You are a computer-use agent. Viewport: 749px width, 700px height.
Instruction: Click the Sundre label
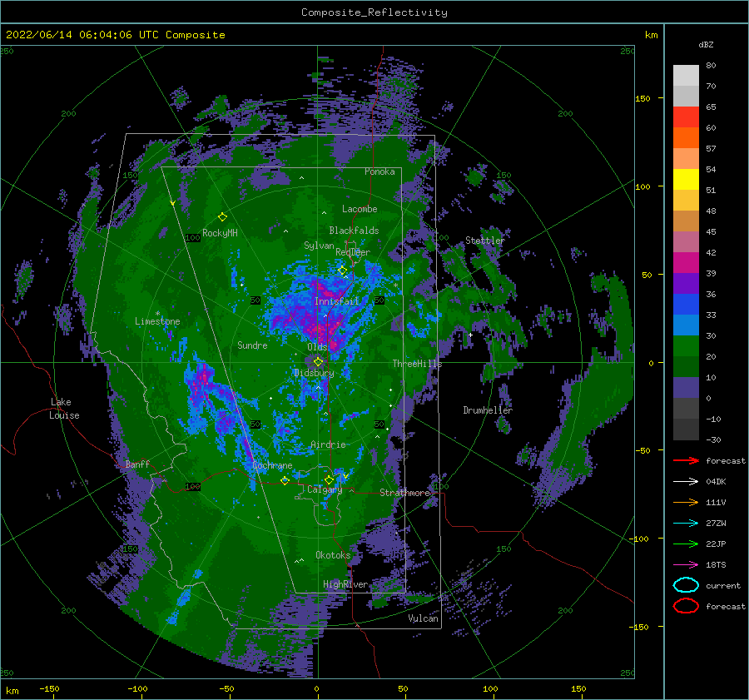[x=252, y=345]
